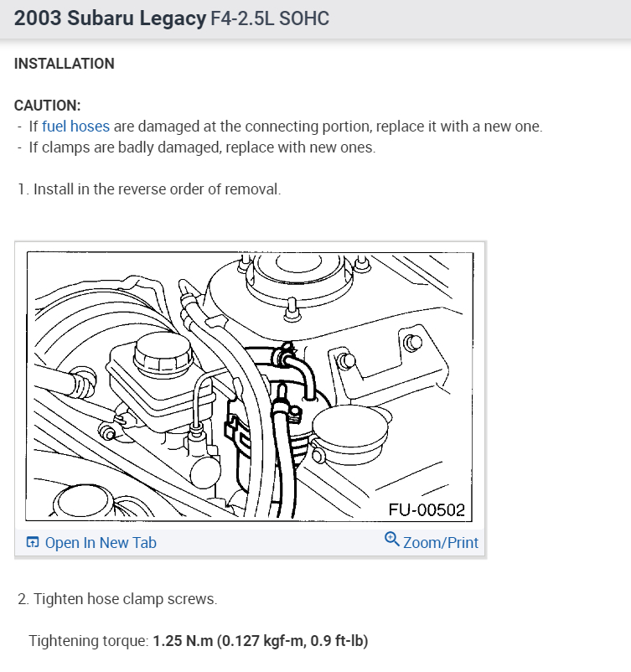Click the caution line about badly damaged clamps
The image size is (631, 672).
pyautogui.click(x=202, y=147)
